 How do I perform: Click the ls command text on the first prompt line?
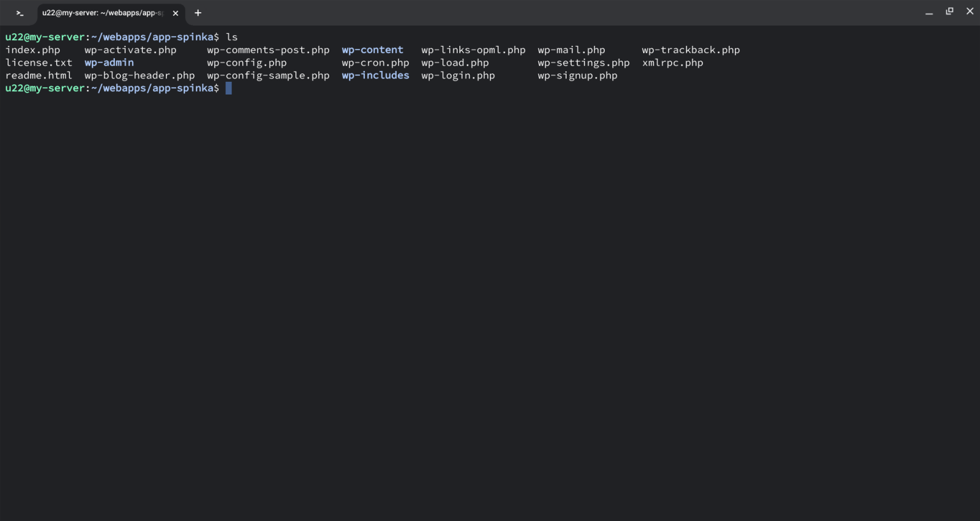click(232, 36)
